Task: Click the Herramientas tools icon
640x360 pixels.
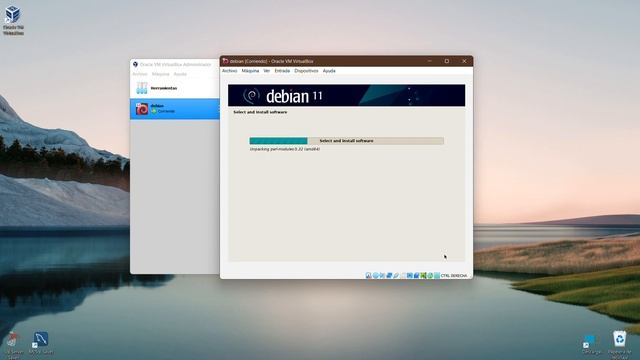Action: click(142, 88)
